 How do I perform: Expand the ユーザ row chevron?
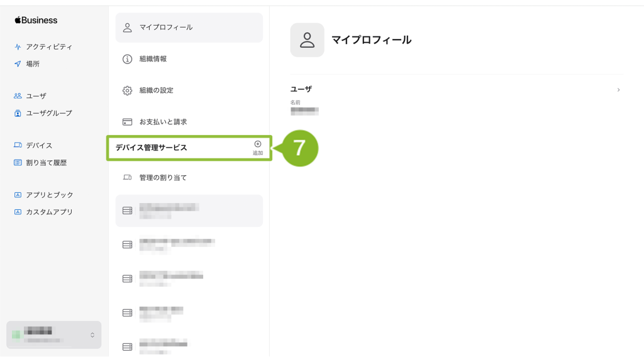pyautogui.click(x=618, y=90)
